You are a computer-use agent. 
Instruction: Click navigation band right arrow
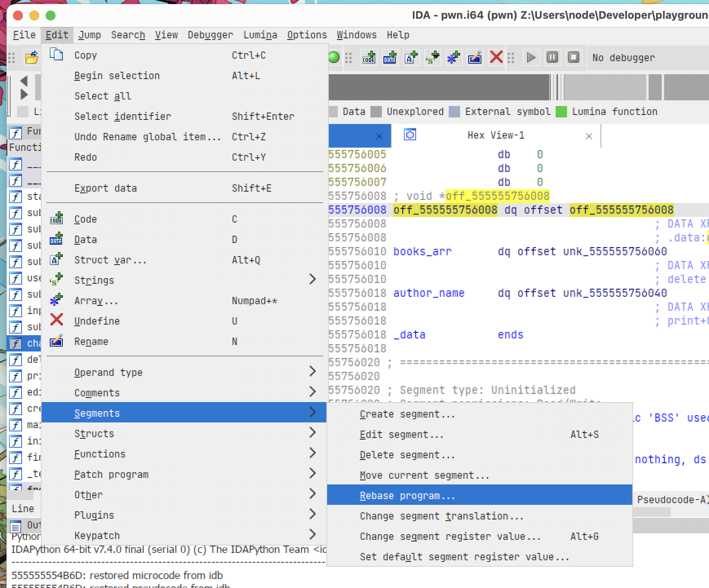[24, 95]
